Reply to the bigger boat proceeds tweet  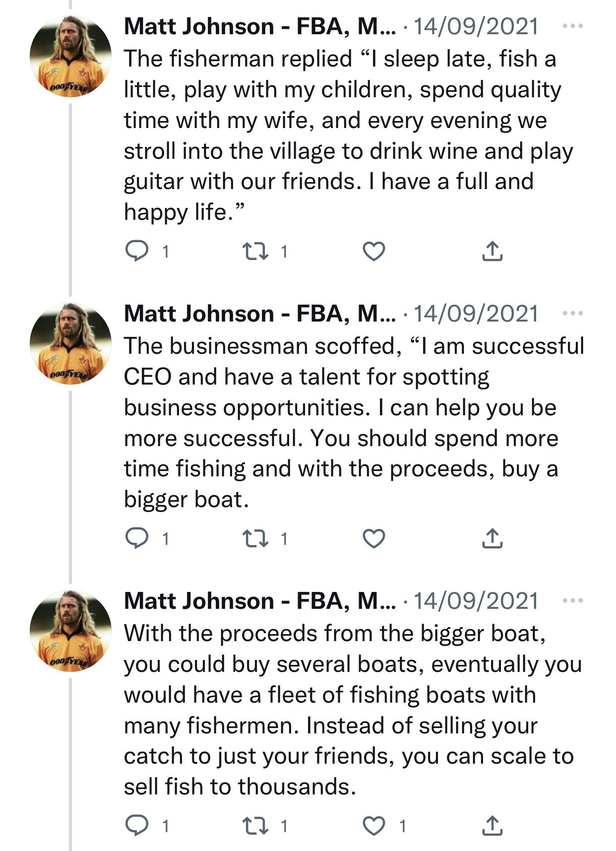tap(136, 825)
